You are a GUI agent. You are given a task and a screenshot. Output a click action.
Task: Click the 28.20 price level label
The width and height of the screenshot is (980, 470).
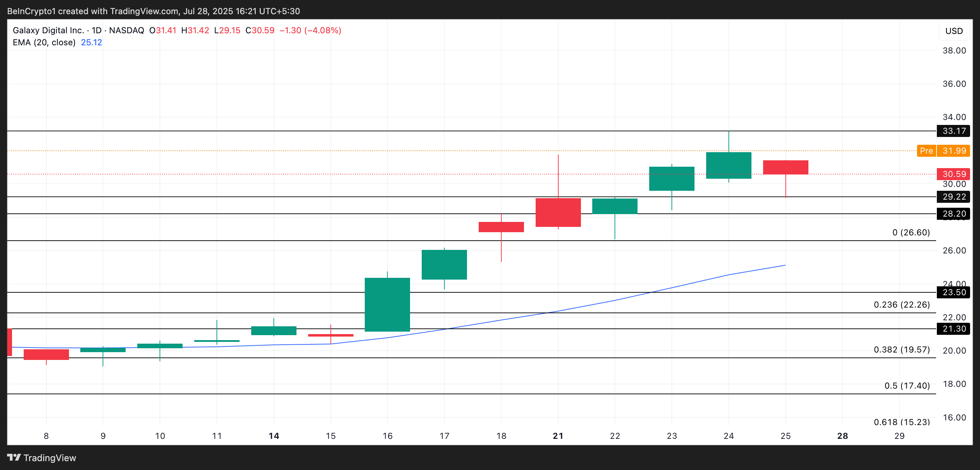953,214
